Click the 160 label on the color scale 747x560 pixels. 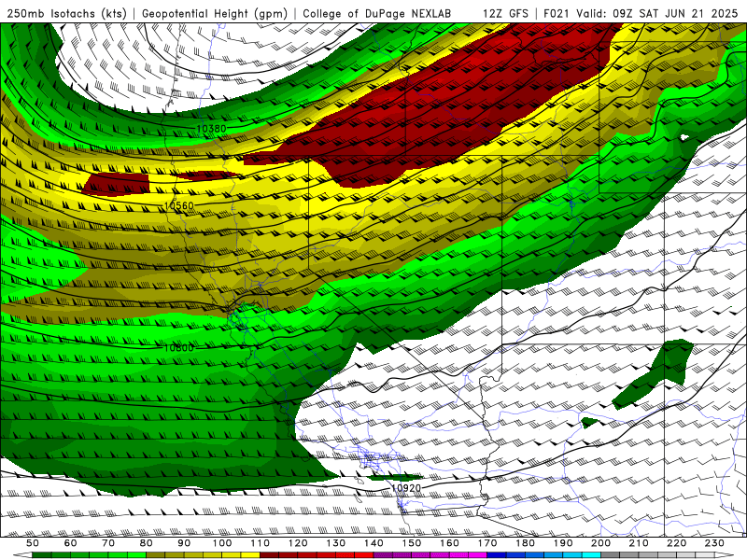tap(449, 543)
